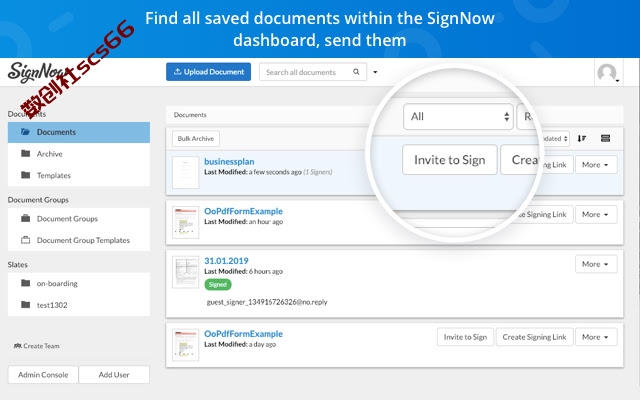Screen dimensions: 640x400
Task: Open the user profile avatar menu
Action: click(x=608, y=73)
